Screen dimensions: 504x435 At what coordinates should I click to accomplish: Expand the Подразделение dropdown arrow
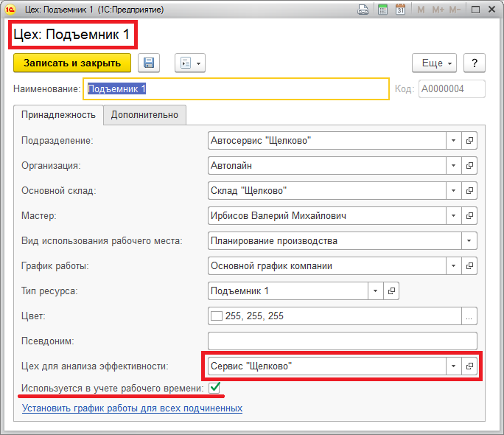coord(454,141)
